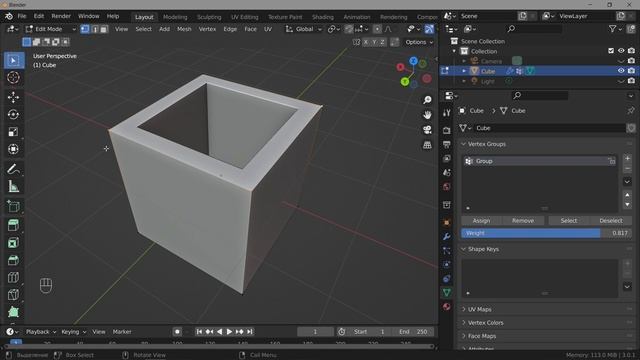This screenshot has height=360, width=640.
Task: Open the Material properties tab
Action: tap(447, 307)
